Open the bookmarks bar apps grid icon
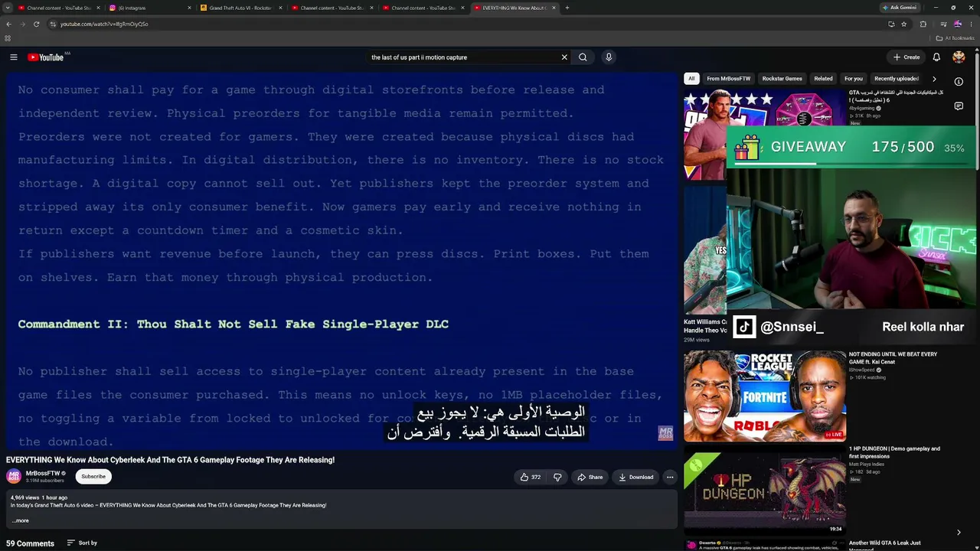The height and width of the screenshot is (551, 980). 8,38
